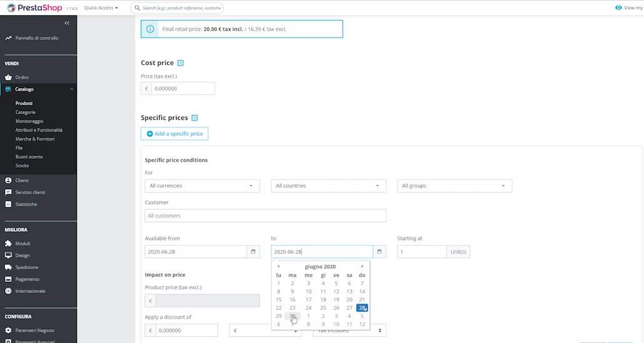Image resolution: width=644 pixels, height=343 pixels.
Task: Click Add a specific price button
Action: [x=174, y=134]
